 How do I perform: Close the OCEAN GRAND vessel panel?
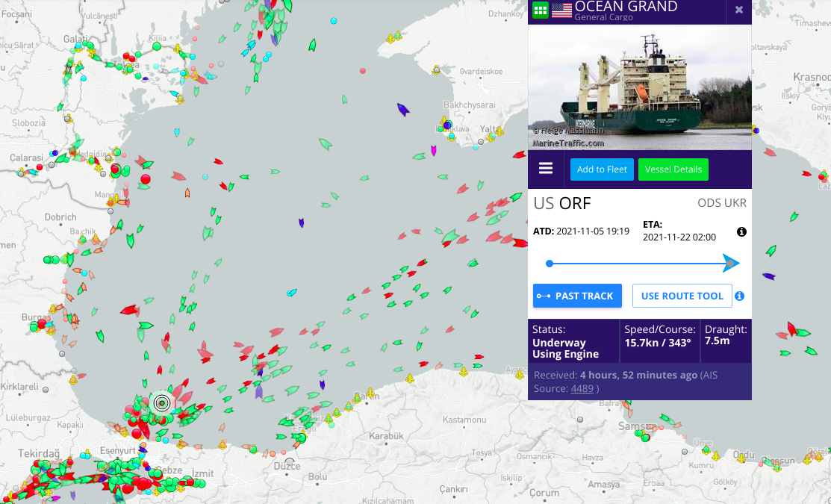point(738,10)
